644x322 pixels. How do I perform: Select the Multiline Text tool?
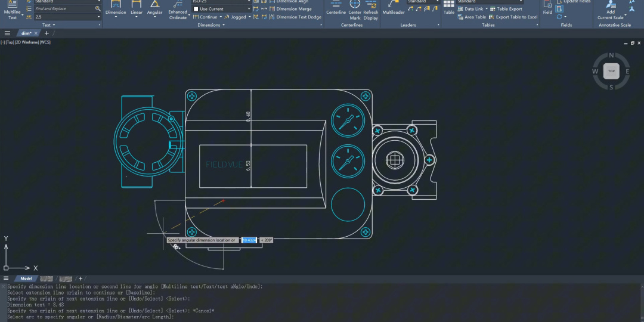13,10
